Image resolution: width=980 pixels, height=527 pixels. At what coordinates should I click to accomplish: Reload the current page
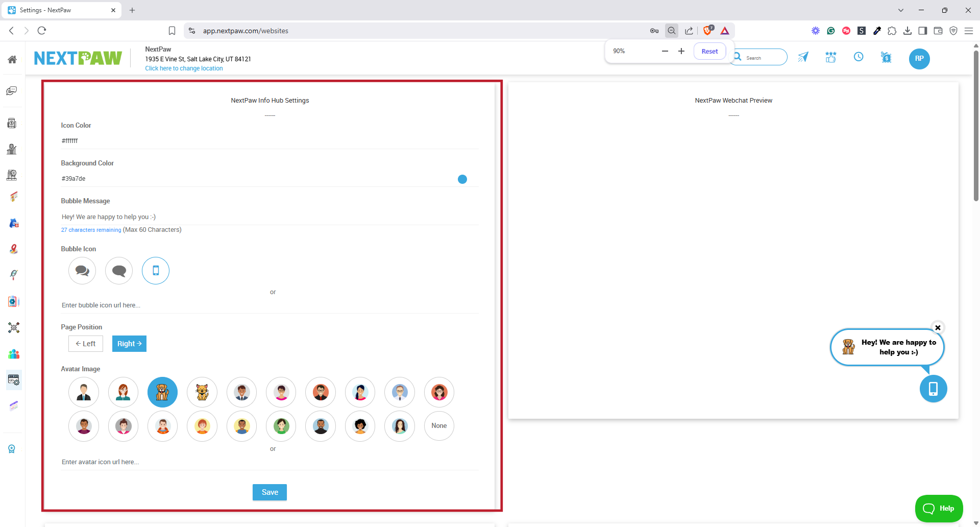[42, 31]
